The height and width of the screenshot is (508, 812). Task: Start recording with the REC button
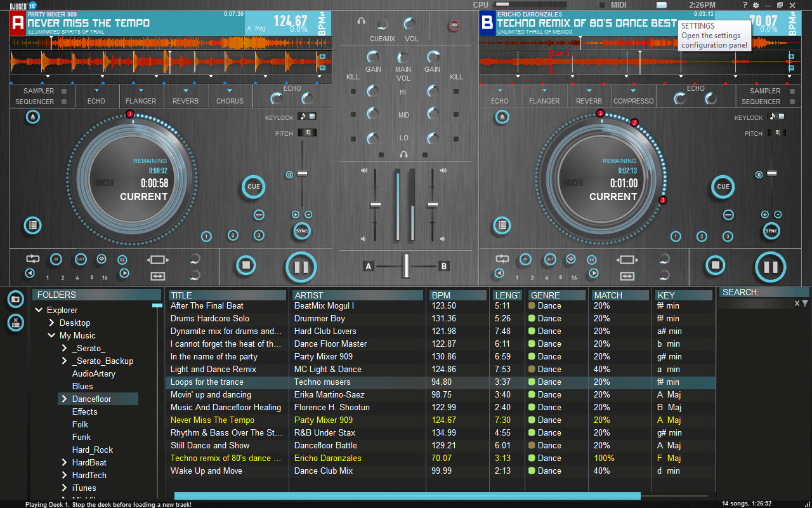click(x=454, y=25)
